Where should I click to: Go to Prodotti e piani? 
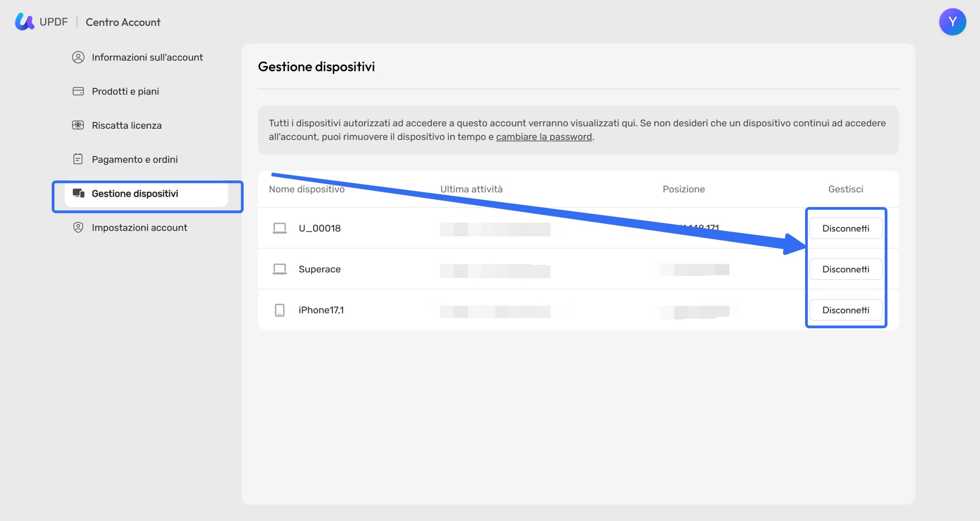(x=125, y=91)
